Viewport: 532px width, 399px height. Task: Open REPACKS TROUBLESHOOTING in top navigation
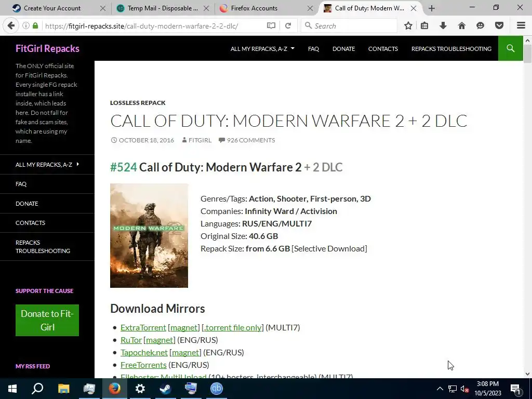[x=451, y=49]
